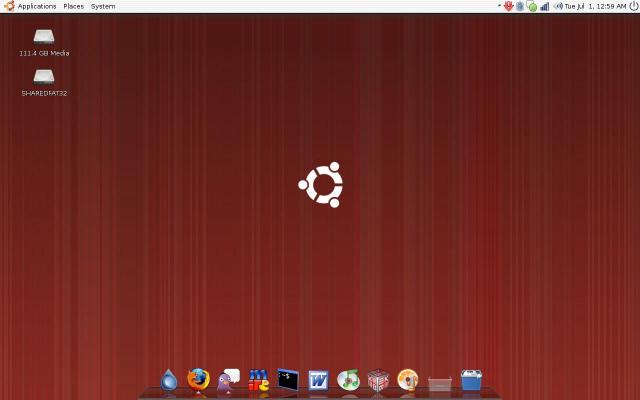
Task: Open the System menu
Action: (x=103, y=6)
